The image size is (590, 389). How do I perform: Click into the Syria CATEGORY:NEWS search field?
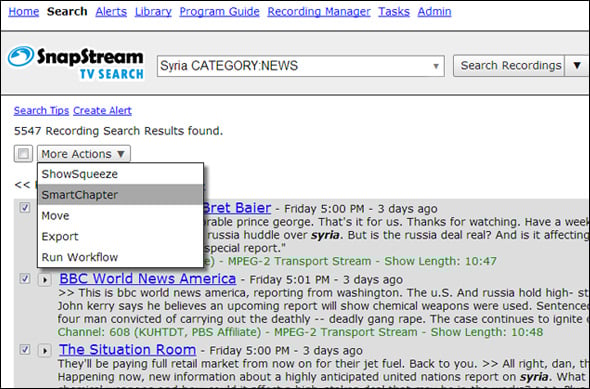click(x=295, y=66)
